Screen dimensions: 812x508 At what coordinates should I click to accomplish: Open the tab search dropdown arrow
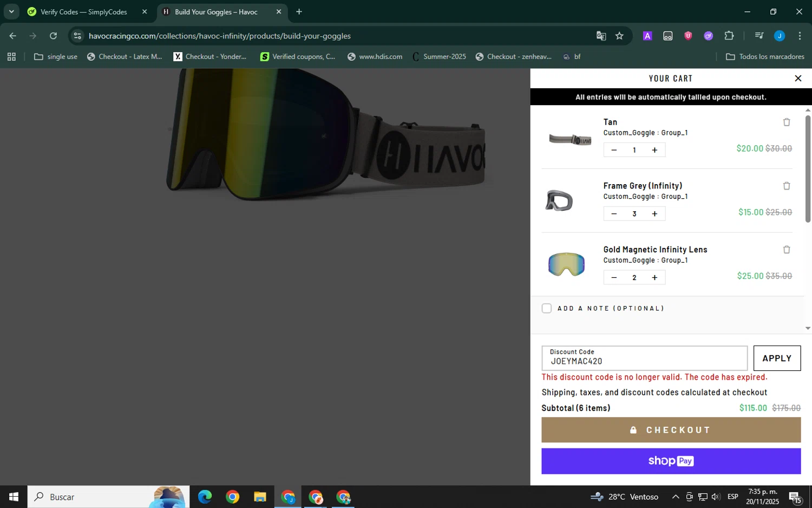11,12
